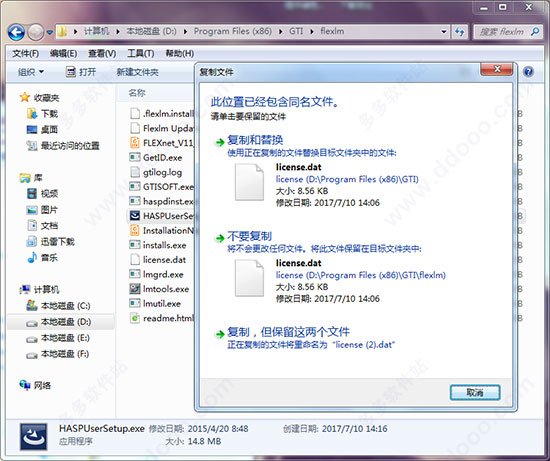Click the search magnifier icon
The image size is (550, 461).
(535, 32)
